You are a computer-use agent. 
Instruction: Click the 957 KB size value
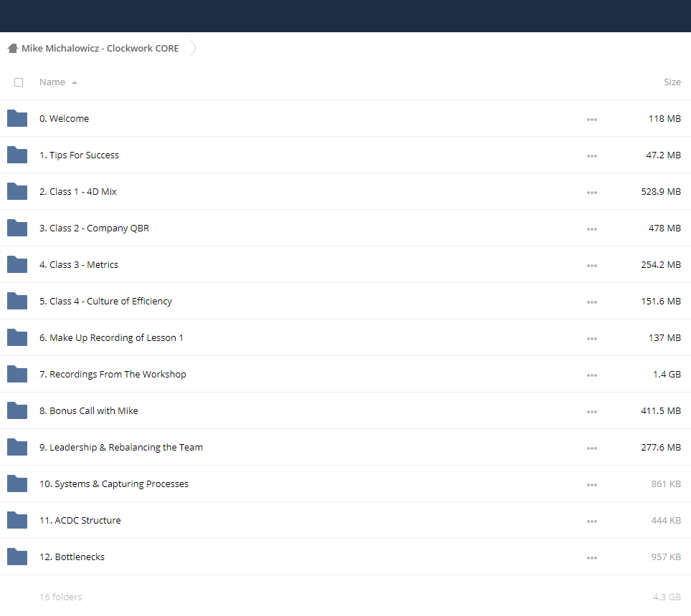[666, 557]
